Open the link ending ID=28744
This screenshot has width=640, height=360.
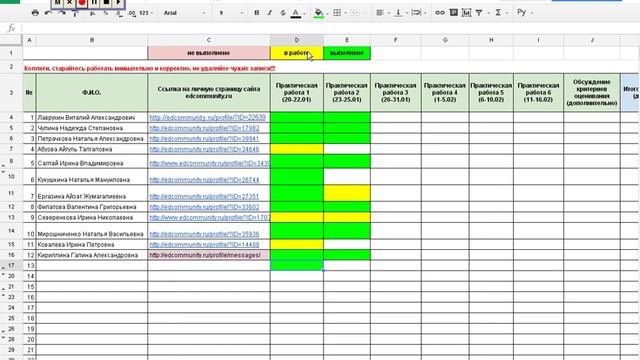(x=204, y=180)
